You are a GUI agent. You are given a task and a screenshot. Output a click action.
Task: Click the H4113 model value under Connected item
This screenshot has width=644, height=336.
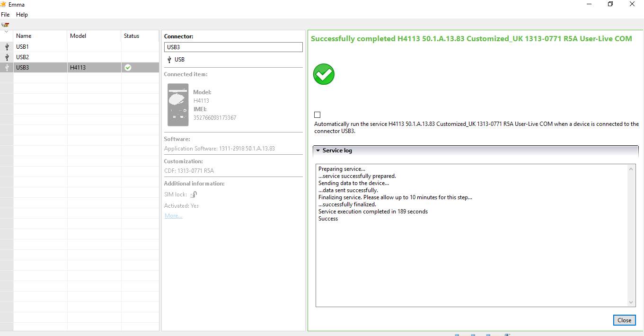[201, 101]
